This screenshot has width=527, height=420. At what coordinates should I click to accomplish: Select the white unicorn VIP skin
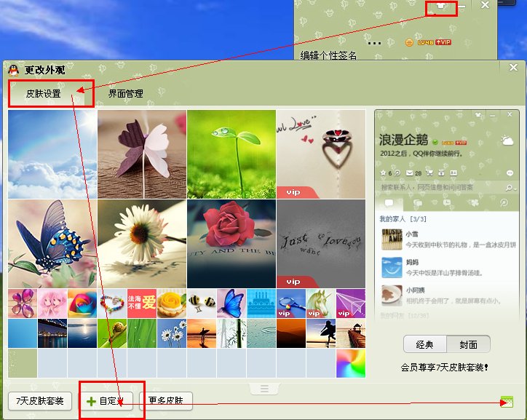(x=321, y=304)
